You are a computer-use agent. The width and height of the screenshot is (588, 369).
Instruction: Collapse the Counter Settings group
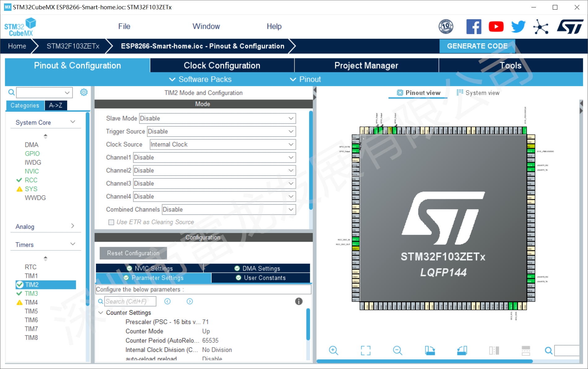[x=101, y=313]
